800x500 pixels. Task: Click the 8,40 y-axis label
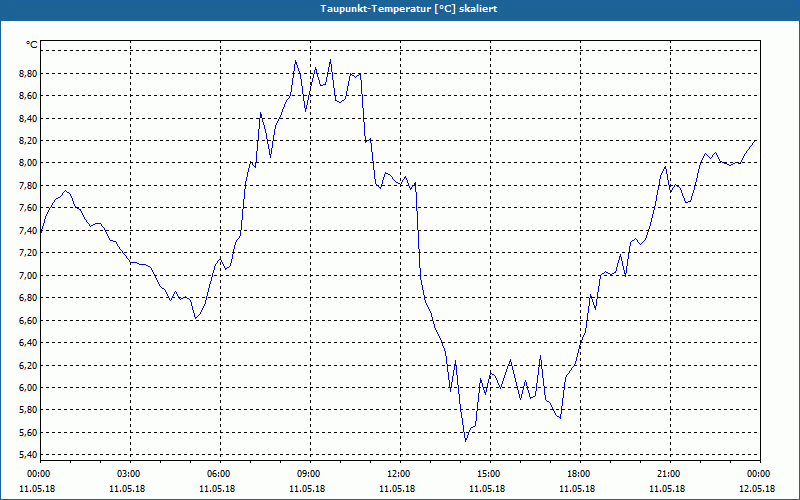pos(28,118)
